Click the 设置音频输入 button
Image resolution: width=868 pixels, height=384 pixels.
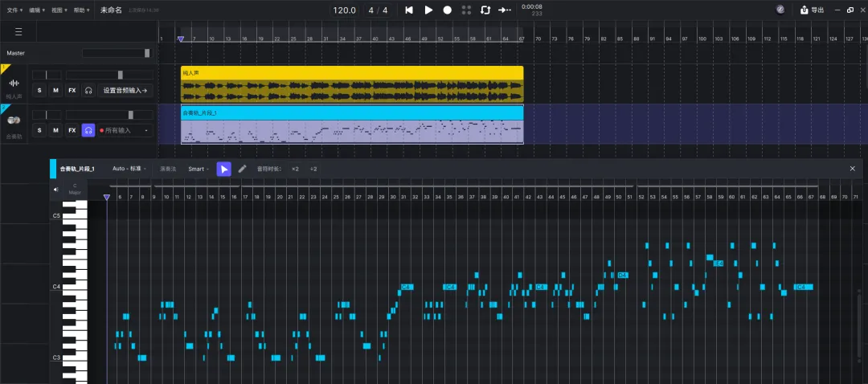(125, 90)
